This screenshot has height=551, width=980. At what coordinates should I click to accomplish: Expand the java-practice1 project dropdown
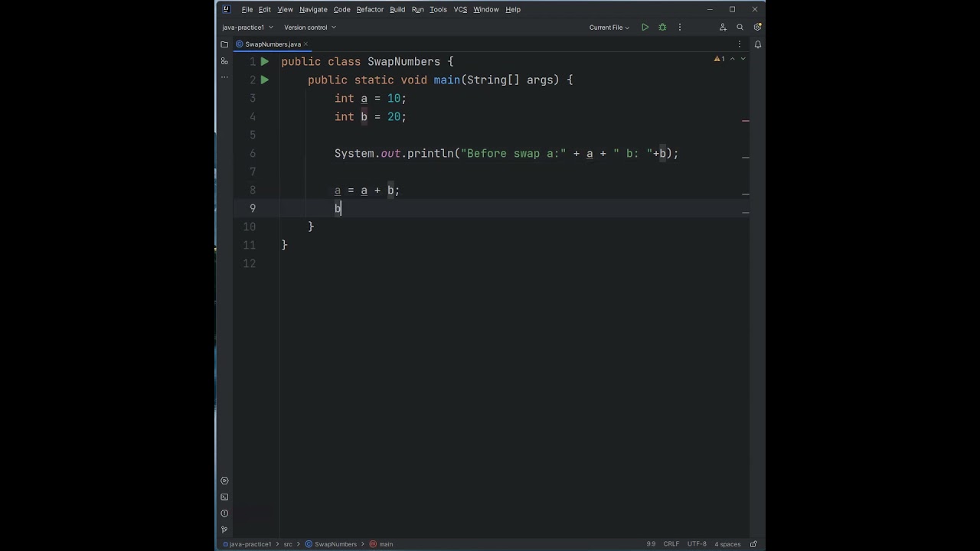pos(247,28)
